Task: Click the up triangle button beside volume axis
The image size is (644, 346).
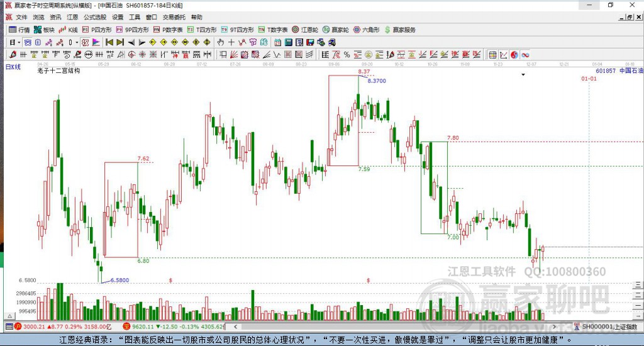Action: [9, 316]
